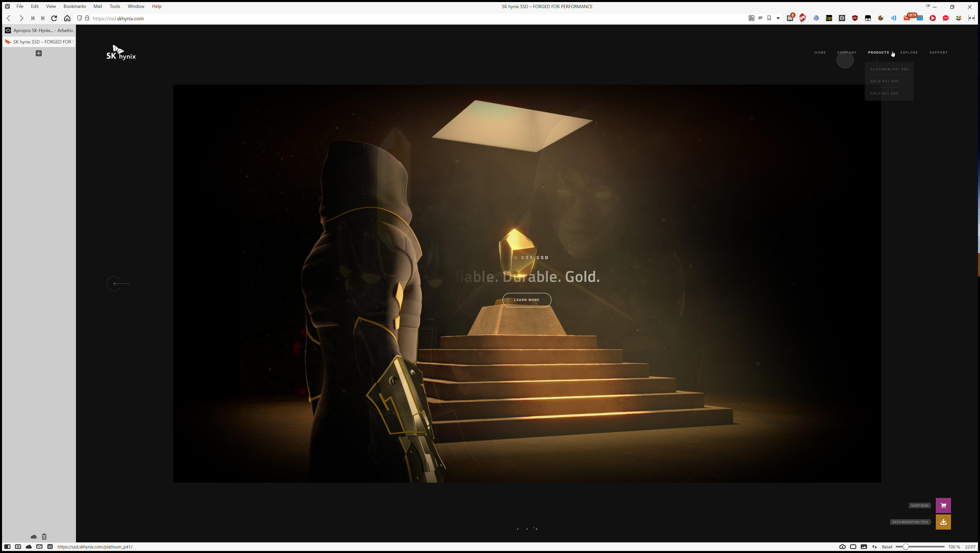The height and width of the screenshot is (553, 980).
Task: Open the closed tabs trash icon
Action: click(44, 537)
